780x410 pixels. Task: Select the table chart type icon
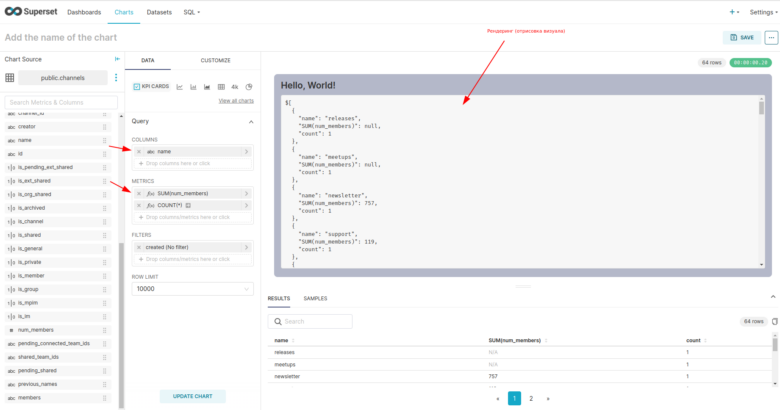point(221,87)
